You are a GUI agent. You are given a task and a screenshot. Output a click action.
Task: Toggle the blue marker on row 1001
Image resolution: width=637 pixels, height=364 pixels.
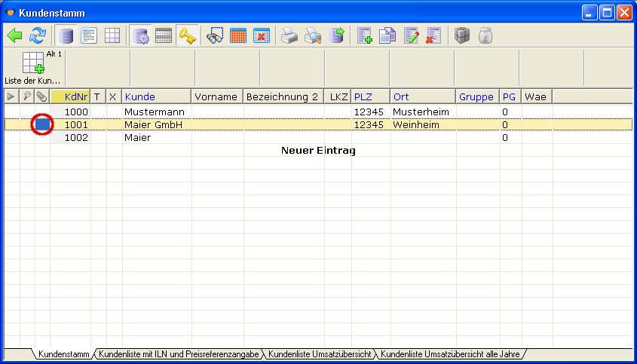click(42, 124)
